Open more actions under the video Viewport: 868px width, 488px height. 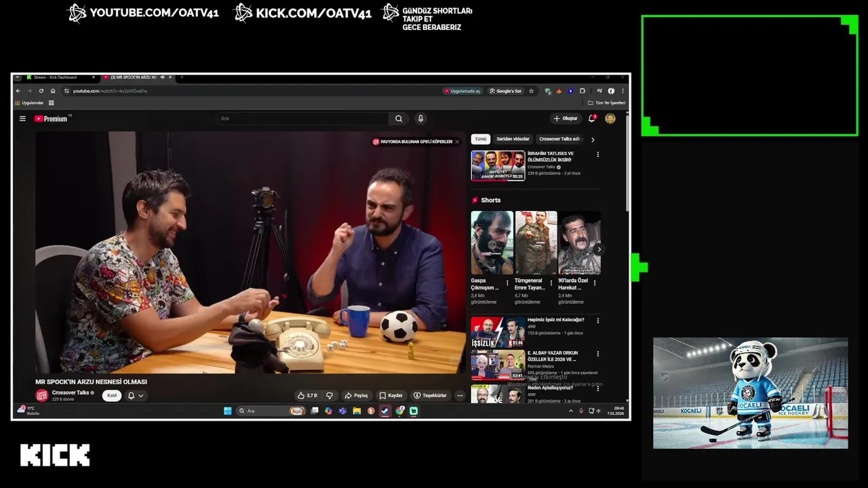pyautogui.click(x=460, y=395)
